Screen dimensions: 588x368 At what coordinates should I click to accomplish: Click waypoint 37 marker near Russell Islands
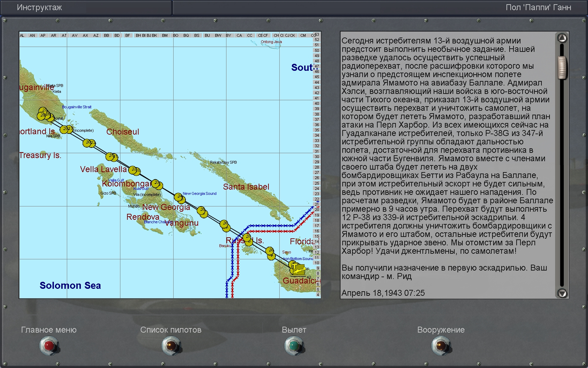coord(247,237)
